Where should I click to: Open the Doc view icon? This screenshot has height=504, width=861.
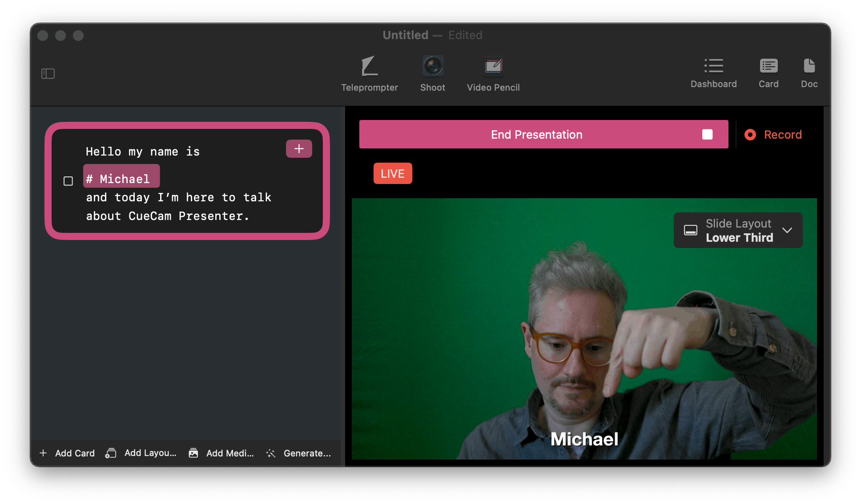pos(809,66)
